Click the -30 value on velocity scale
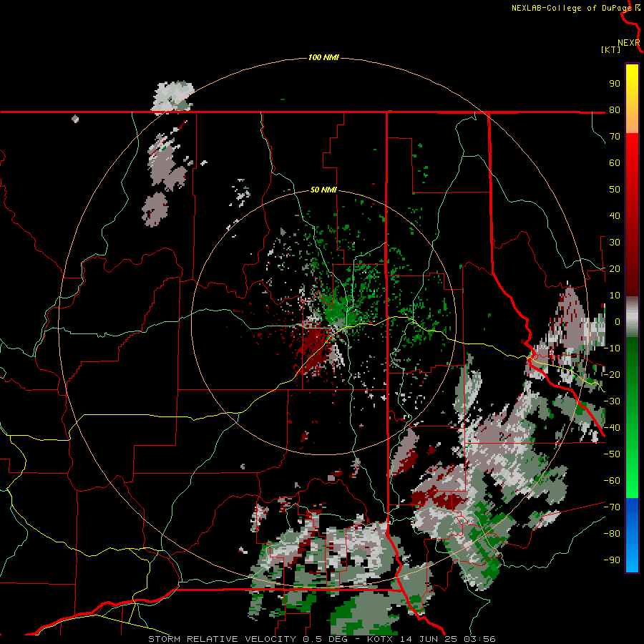The height and width of the screenshot is (644, 644). coord(612,401)
